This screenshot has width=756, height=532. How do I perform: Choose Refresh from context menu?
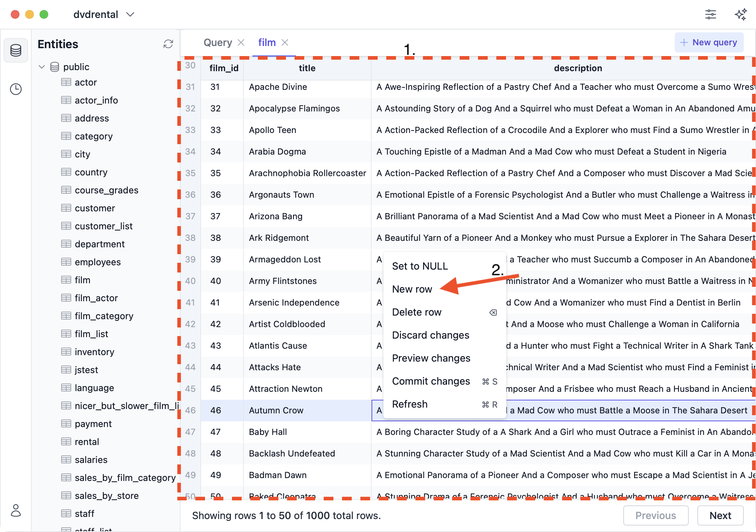pyautogui.click(x=445, y=404)
